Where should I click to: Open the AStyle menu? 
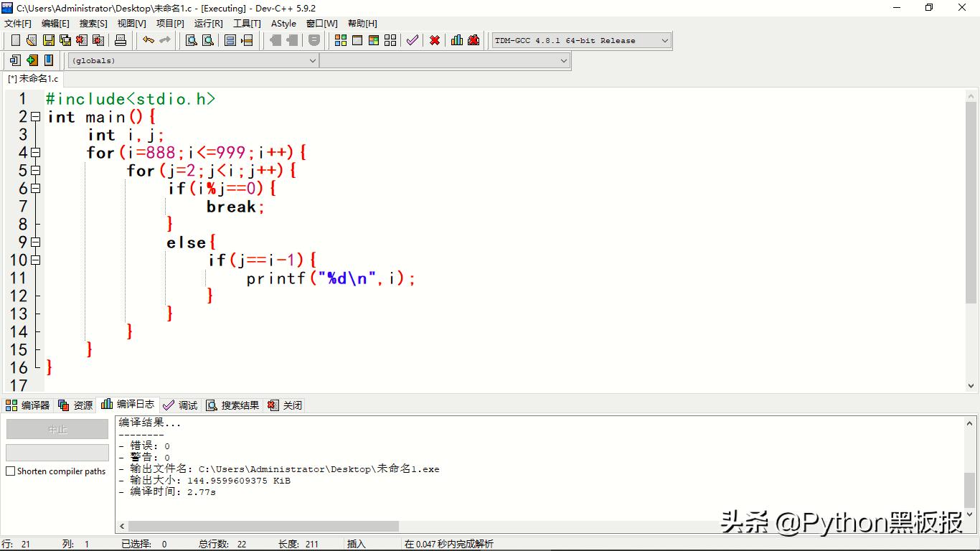(283, 23)
